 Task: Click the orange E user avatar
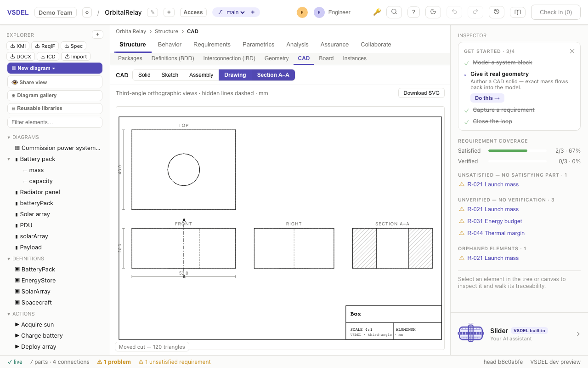[302, 12]
